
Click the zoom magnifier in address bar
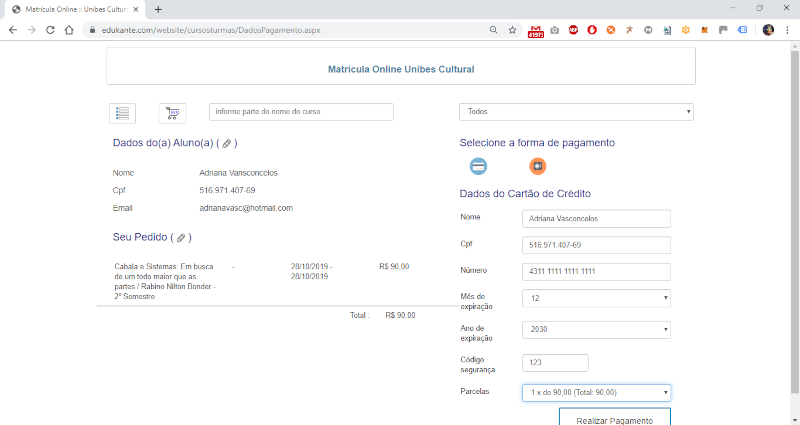coord(493,30)
